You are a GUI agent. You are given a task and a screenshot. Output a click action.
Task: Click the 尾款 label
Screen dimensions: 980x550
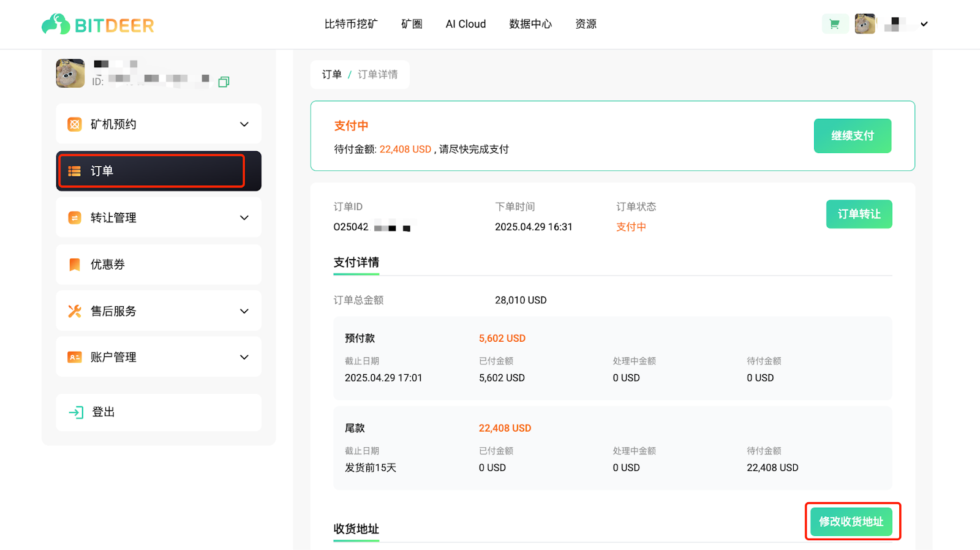pos(355,429)
